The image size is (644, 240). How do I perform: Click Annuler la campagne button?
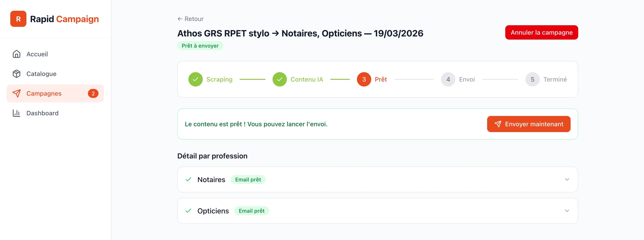click(x=541, y=32)
